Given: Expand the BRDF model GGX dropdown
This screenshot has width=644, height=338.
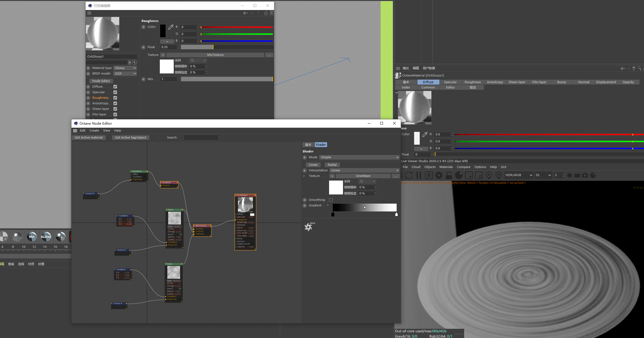Looking at the screenshot, I should click(125, 73).
